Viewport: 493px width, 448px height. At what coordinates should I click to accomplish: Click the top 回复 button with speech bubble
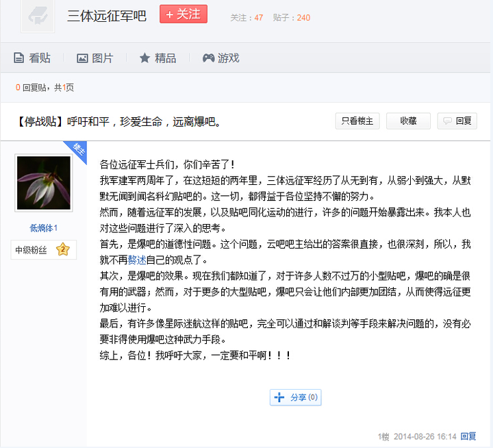click(x=457, y=121)
